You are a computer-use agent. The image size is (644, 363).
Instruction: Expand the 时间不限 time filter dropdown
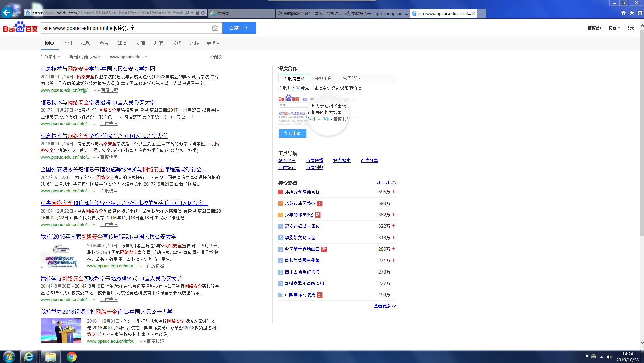(x=50, y=57)
